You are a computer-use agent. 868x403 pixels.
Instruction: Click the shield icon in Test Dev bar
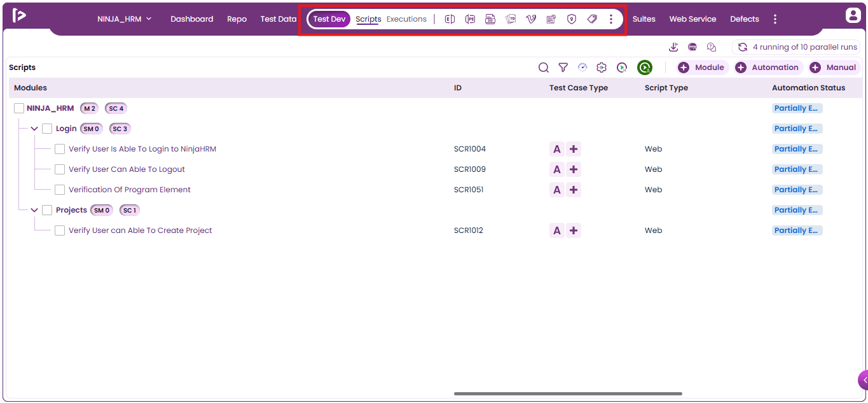pyautogui.click(x=572, y=19)
